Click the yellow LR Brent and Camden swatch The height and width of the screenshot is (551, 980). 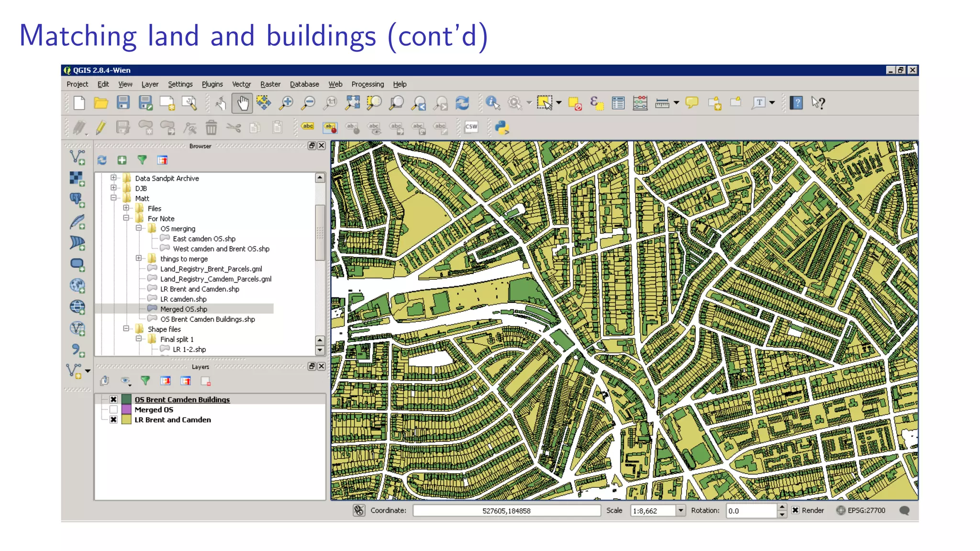127,419
